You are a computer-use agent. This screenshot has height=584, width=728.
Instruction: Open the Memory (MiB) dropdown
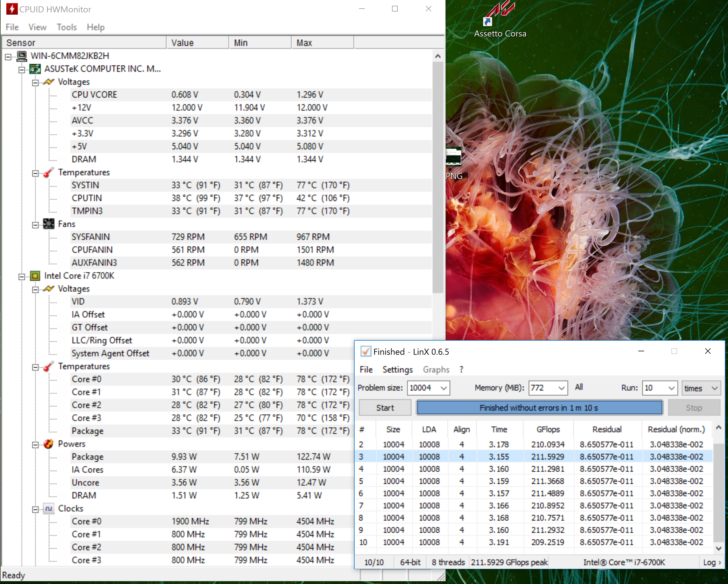click(x=561, y=388)
